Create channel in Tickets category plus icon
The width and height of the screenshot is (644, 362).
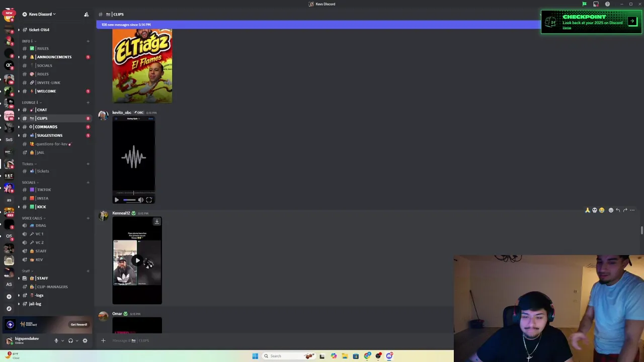click(88, 163)
